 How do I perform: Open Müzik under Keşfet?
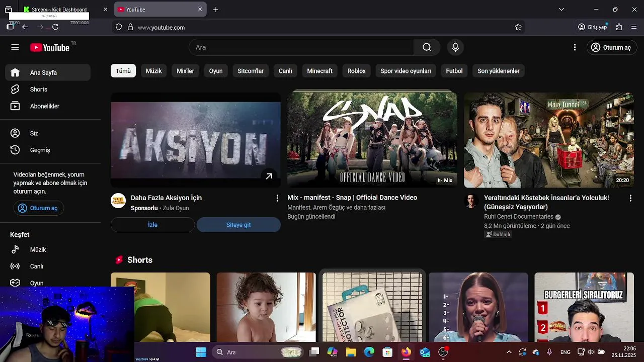48,249
